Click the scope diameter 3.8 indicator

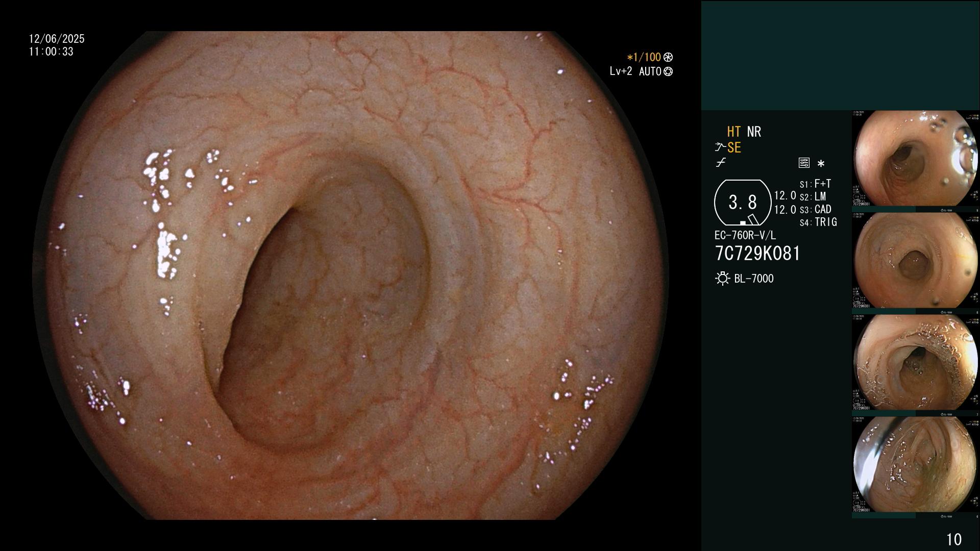pos(743,203)
